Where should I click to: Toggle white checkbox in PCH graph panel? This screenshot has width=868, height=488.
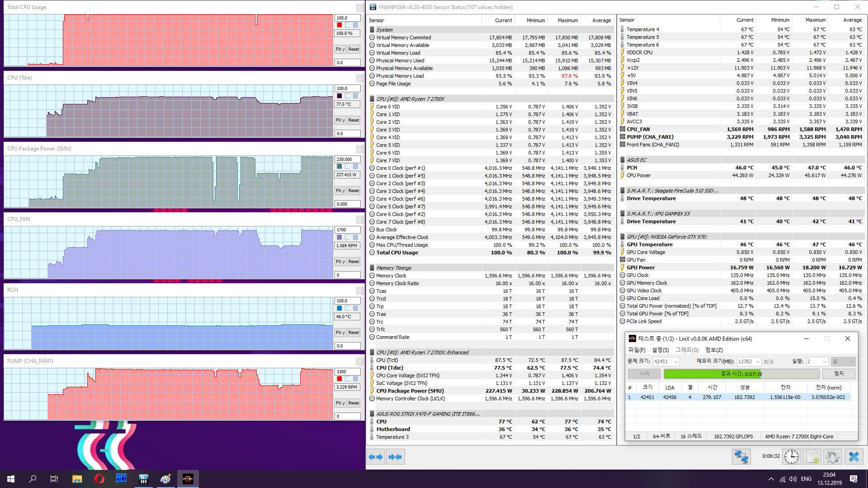click(x=348, y=308)
